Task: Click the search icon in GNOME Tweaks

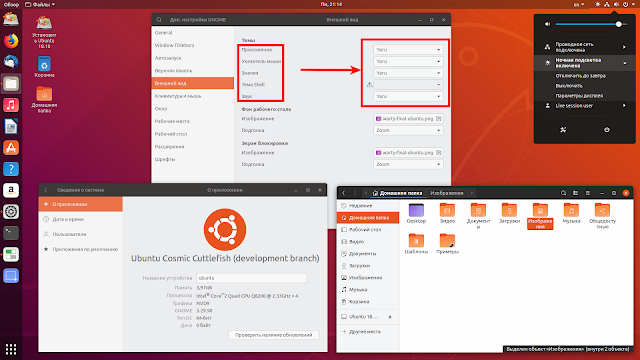Action: click(159, 20)
